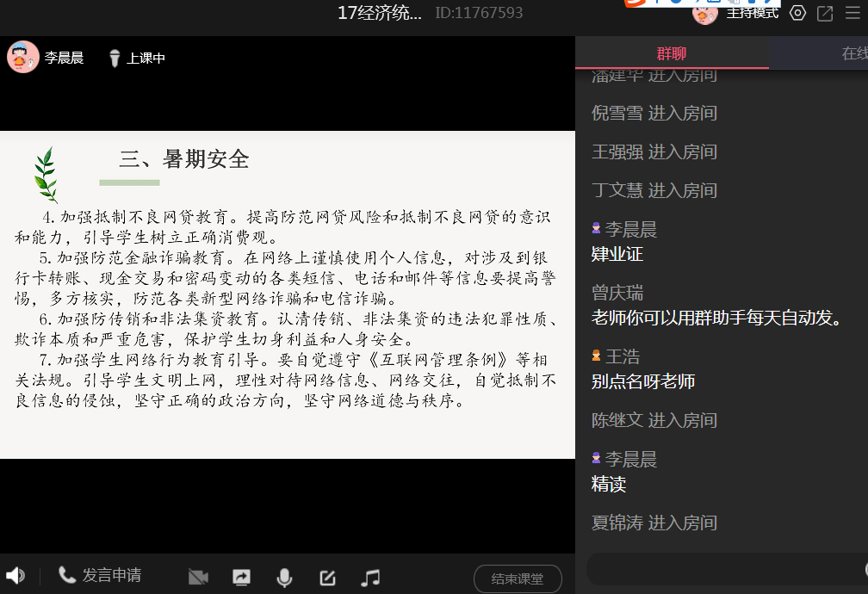Toggle the speaker volume icon
Image resolution: width=868 pixels, height=594 pixels.
(x=15, y=576)
